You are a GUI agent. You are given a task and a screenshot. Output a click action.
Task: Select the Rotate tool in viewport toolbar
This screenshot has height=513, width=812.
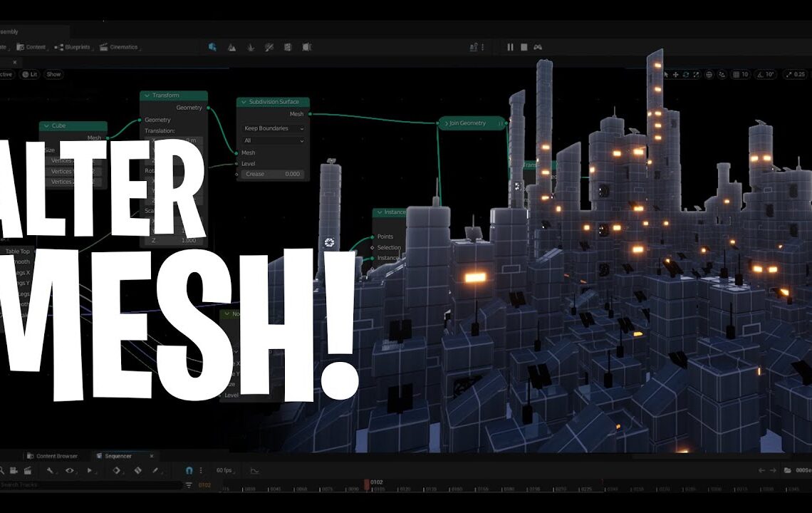pyautogui.click(x=685, y=73)
